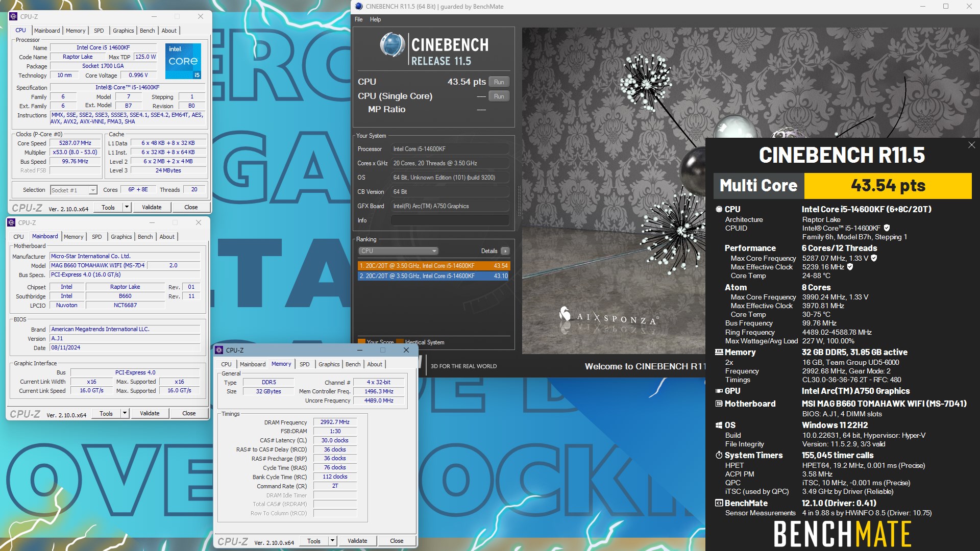Open Graphics tab in Memory CPU-Z window

coord(329,364)
